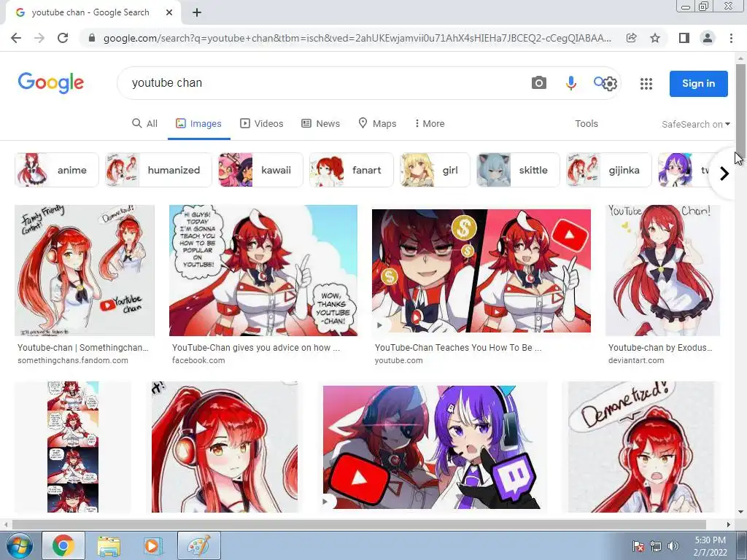Click the lock icon in address bar

92,38
